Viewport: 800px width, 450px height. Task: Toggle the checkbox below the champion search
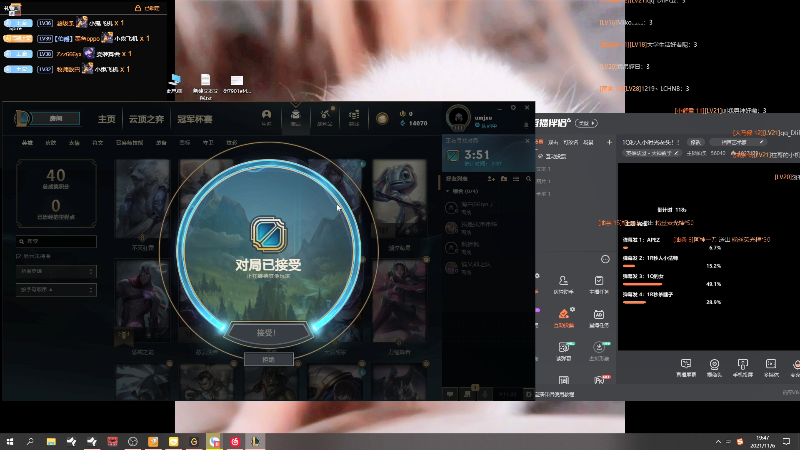point(19,256)
